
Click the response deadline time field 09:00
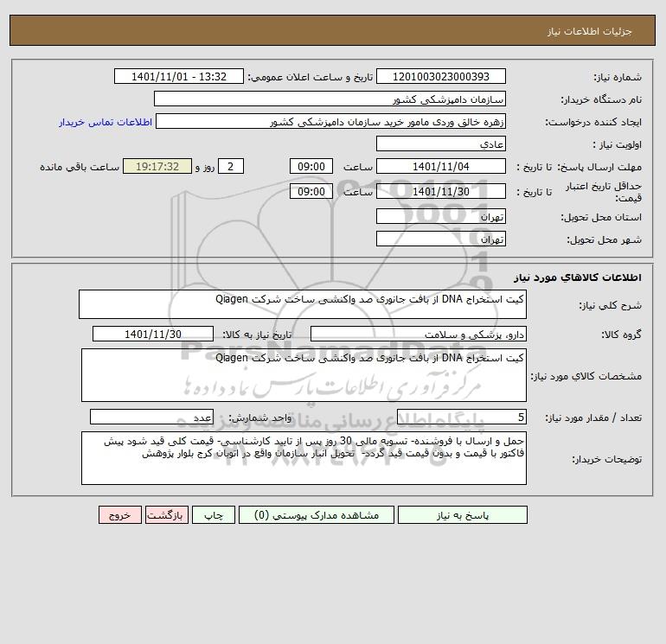(x=311, y=167)
